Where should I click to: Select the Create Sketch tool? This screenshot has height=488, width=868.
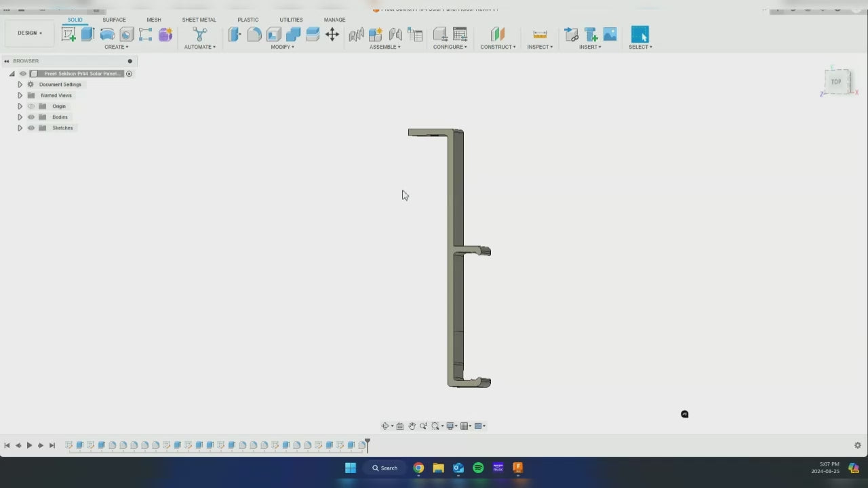click(68, 34)
